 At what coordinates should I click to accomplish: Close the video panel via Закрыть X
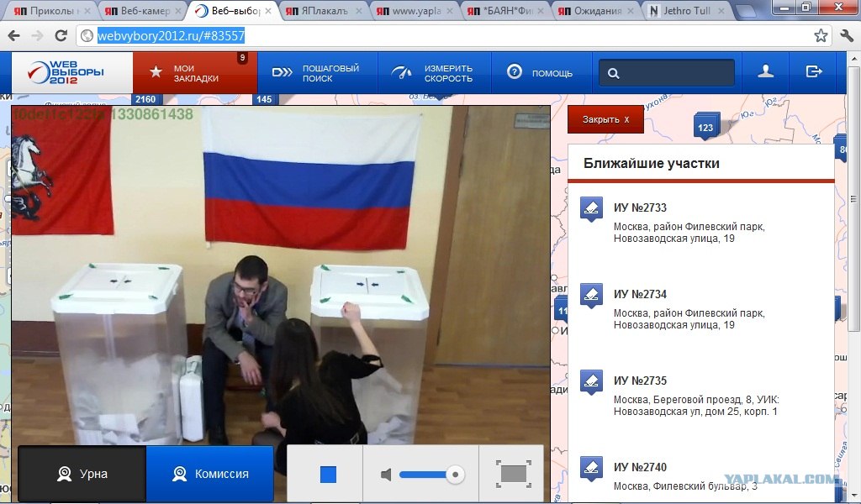(x=605, y=119)
